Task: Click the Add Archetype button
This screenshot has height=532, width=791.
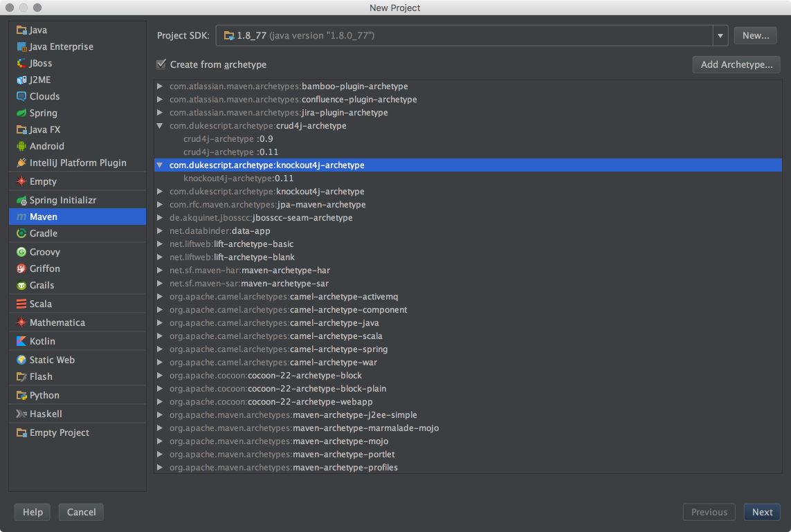Action: coord(736,64)
